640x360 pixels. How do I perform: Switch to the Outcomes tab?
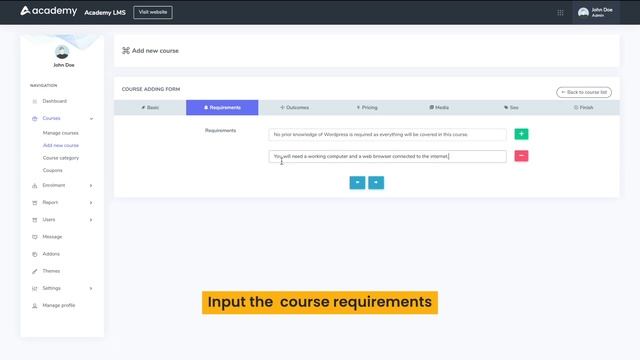point(294,107)
